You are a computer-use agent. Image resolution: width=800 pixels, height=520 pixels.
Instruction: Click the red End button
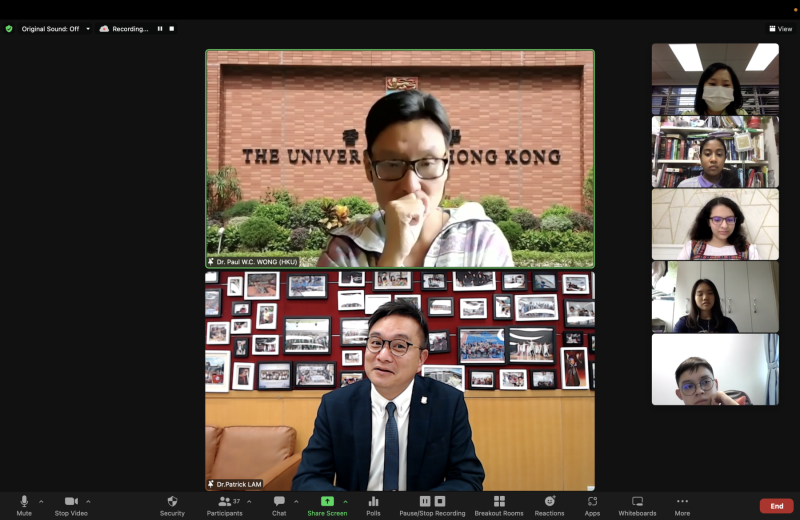pos(777,506)
